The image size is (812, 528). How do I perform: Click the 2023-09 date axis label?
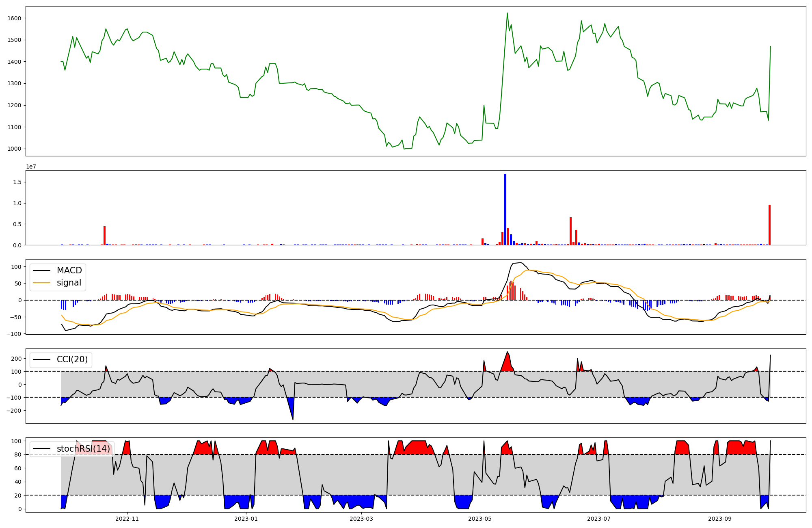tap(720, 519)
